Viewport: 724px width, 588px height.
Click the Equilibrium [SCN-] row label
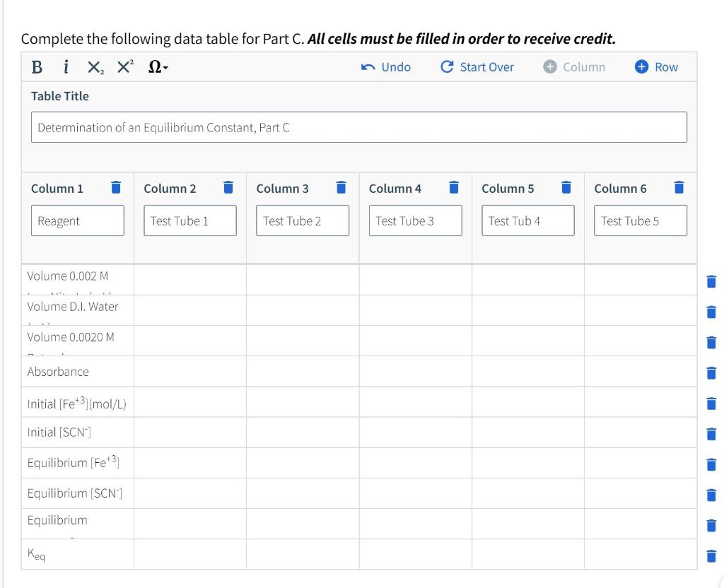tap(75, 493)
